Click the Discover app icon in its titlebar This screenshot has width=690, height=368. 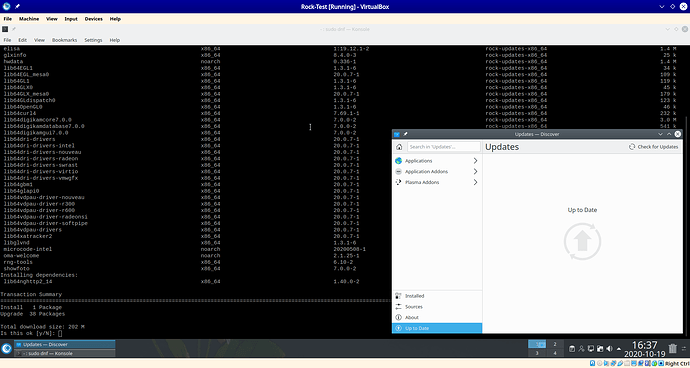pos(396,134)
